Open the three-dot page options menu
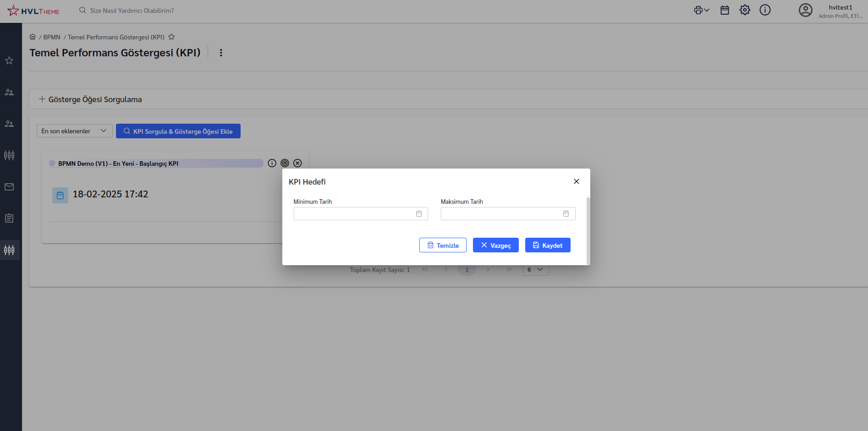 (221, 53)
